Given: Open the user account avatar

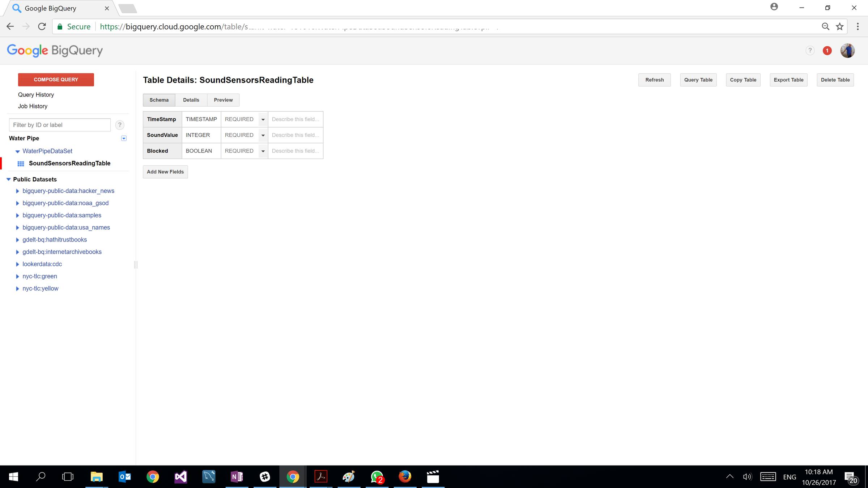Looking at the screenshot, I should coord(847,51).
